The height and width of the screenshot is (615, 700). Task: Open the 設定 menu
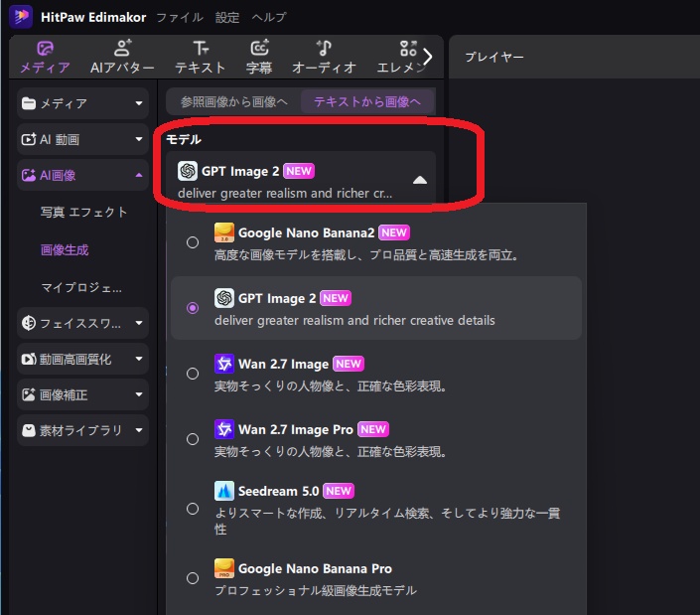tap(227, 18)
